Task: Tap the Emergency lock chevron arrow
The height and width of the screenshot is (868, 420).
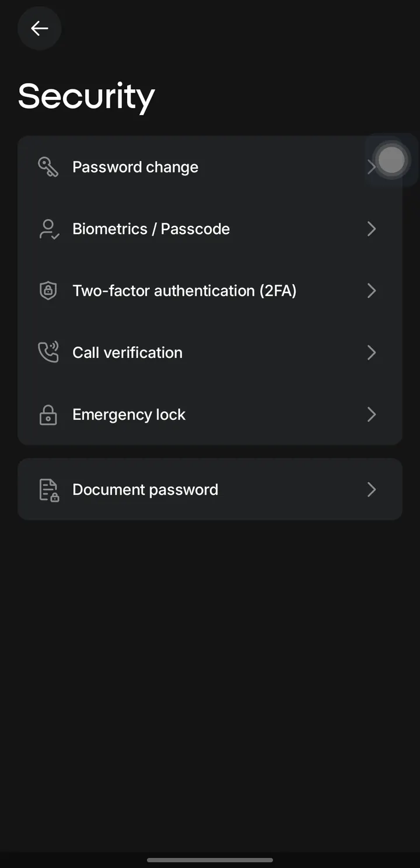Action: click(371, 414)
